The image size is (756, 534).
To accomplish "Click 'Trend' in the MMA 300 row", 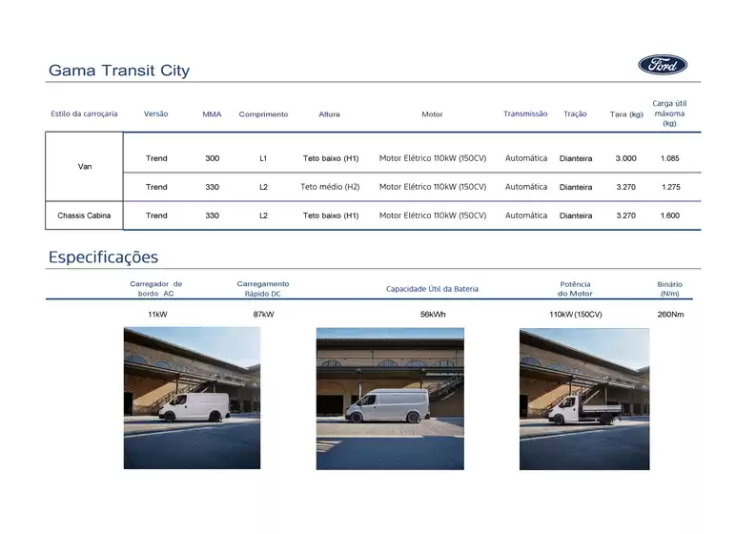I will click(156, 158).
